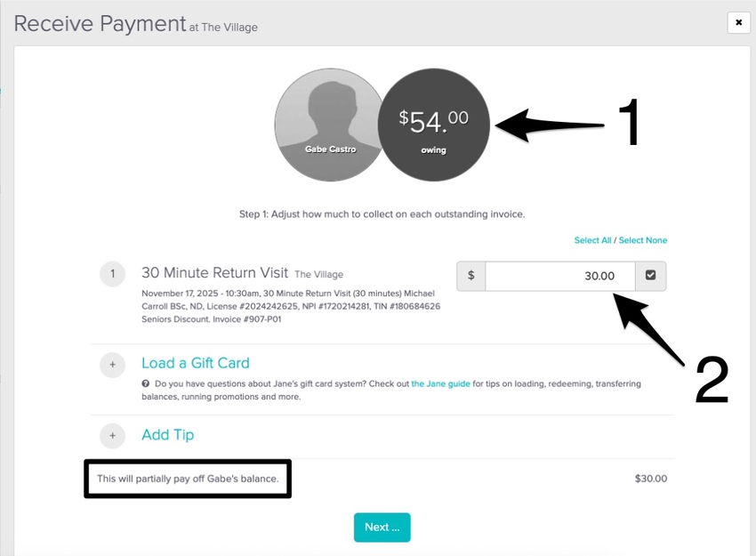
Task: Close the Receive Payment dialog
Action: [x=738, y=22]
